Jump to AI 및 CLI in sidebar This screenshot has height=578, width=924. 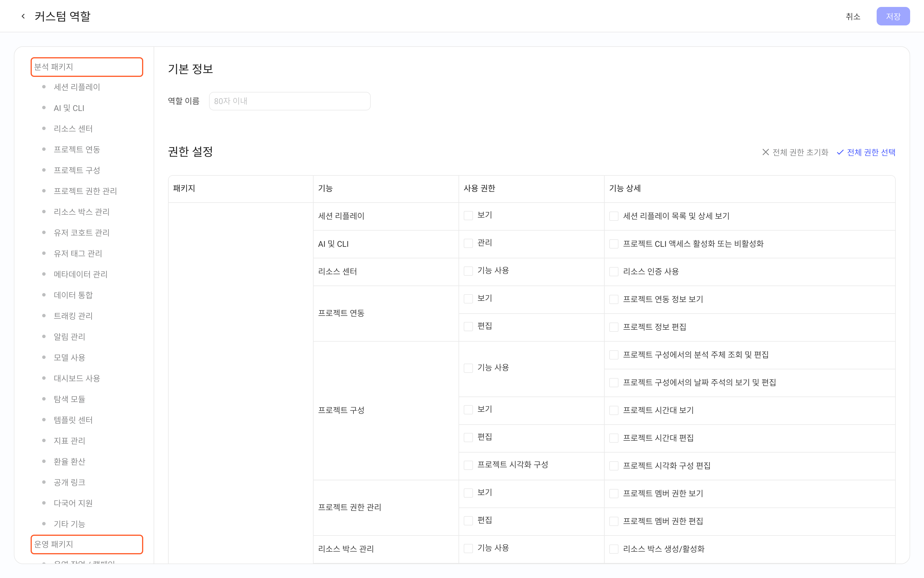69,108
